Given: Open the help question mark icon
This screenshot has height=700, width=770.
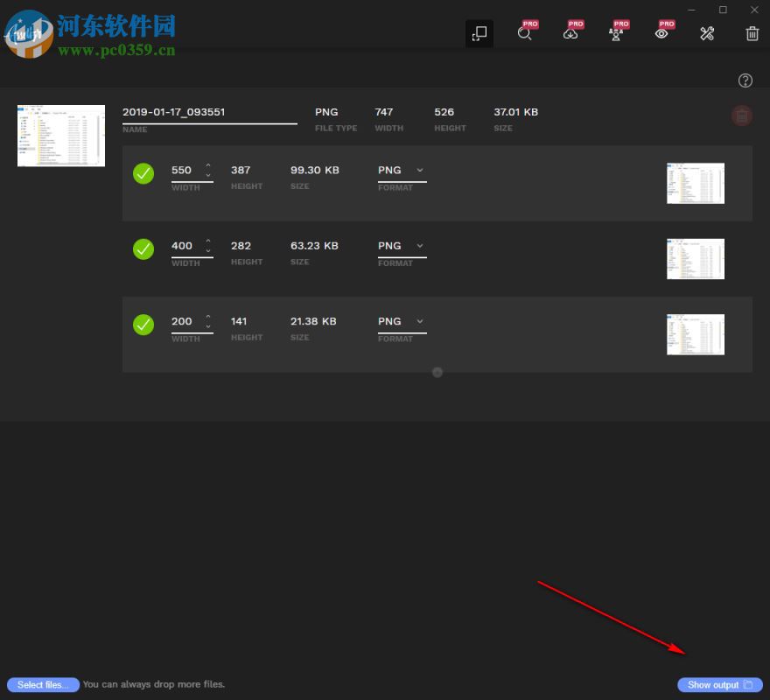Looking at the screenshot, I should [x=745, y=80].
